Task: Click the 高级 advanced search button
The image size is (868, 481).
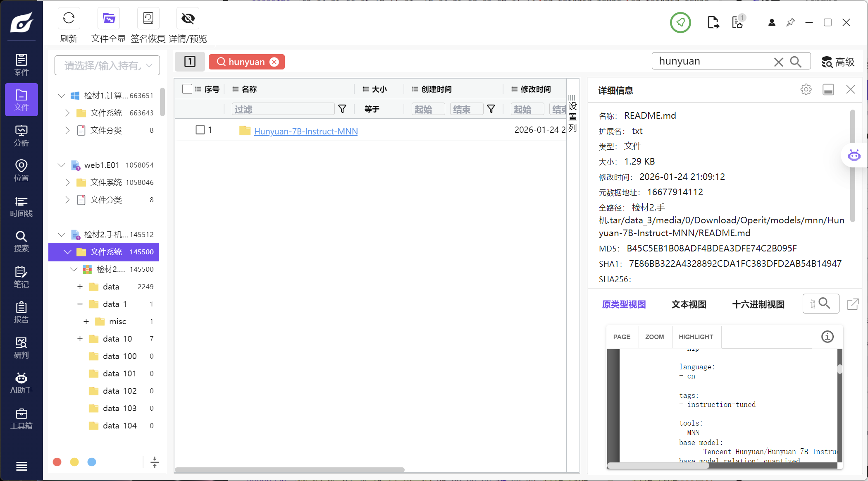Action: (838, 62)
